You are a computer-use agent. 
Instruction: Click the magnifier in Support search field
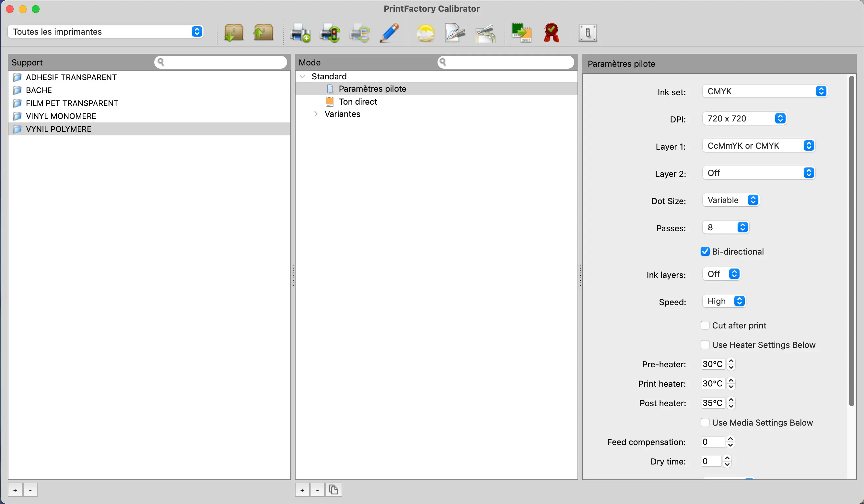pos(161,62)
